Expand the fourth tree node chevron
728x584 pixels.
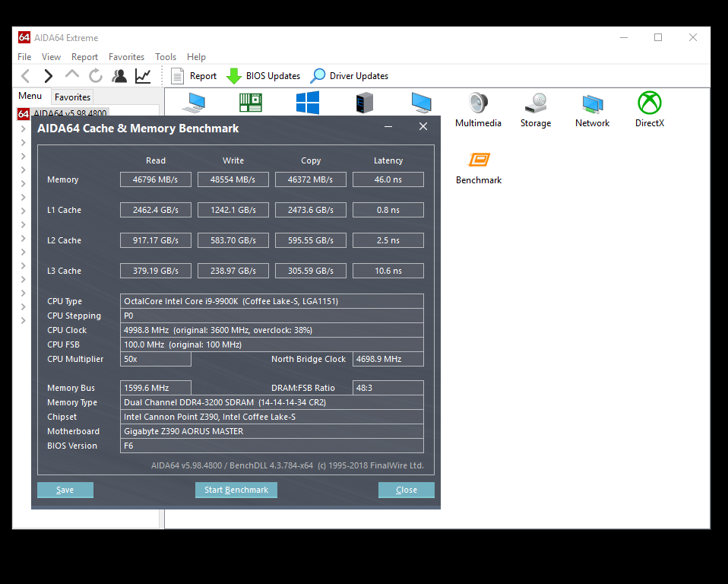[24, 170]
